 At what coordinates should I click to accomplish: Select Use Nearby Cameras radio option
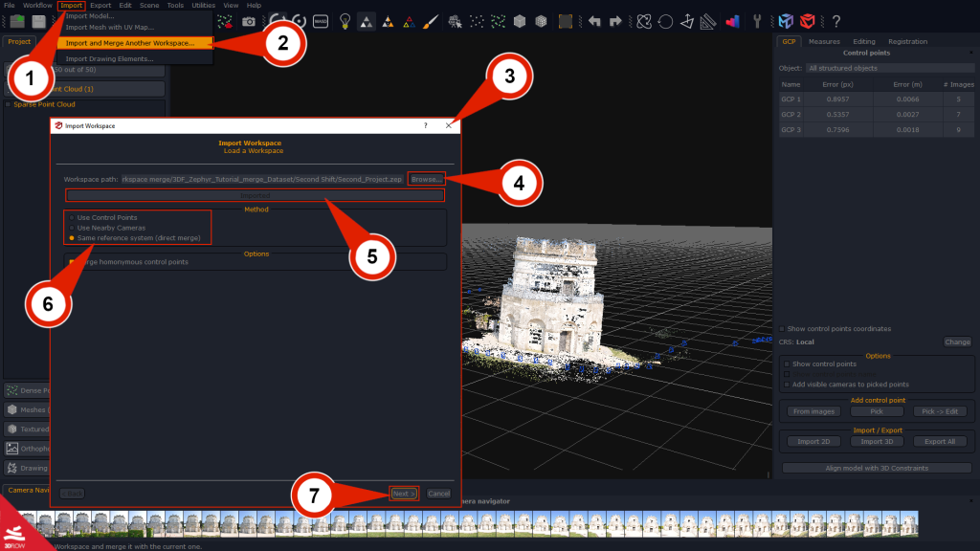tap(107, 228)
